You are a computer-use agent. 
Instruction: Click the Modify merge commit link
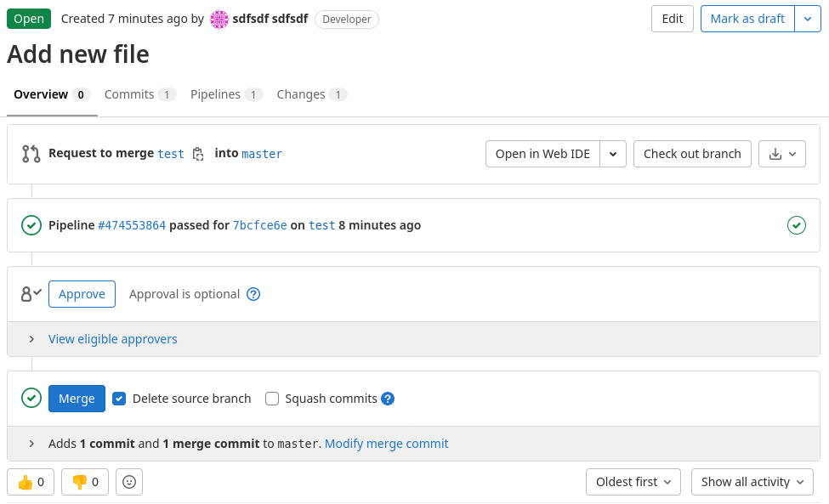[386, 444]
